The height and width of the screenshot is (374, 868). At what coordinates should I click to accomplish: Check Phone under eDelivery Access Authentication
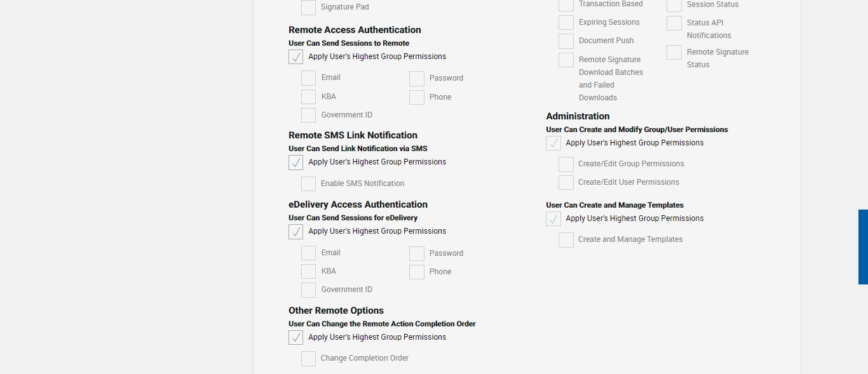[x=417, y=272]
